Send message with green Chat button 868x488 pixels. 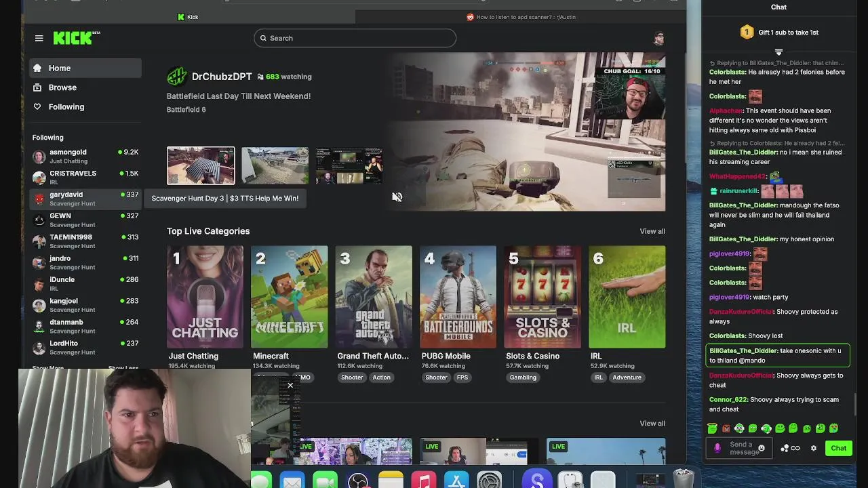coord(839,448)
